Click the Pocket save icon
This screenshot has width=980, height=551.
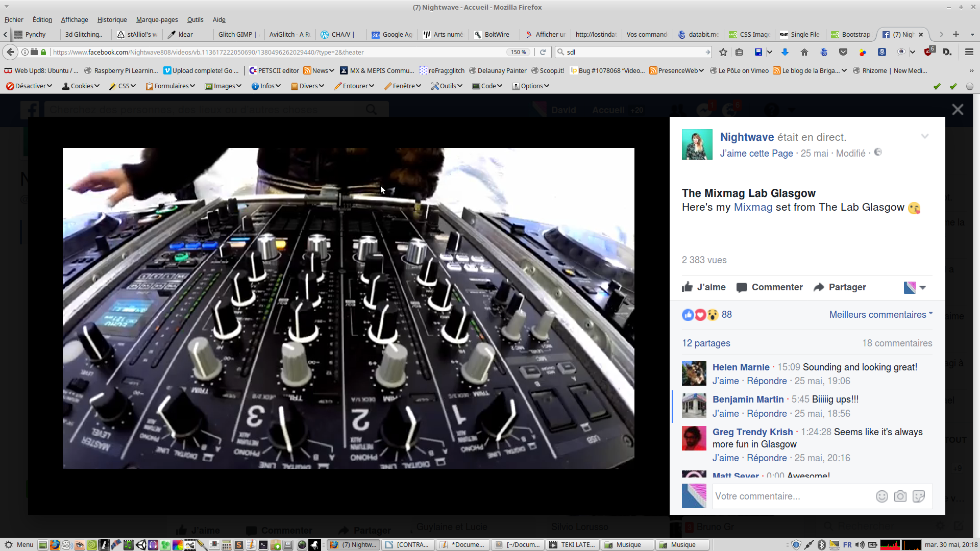click(843, 52)
